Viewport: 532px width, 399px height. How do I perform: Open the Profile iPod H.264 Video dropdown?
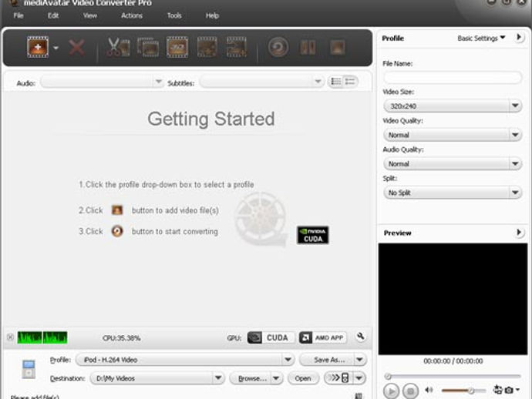pos(185,360)
